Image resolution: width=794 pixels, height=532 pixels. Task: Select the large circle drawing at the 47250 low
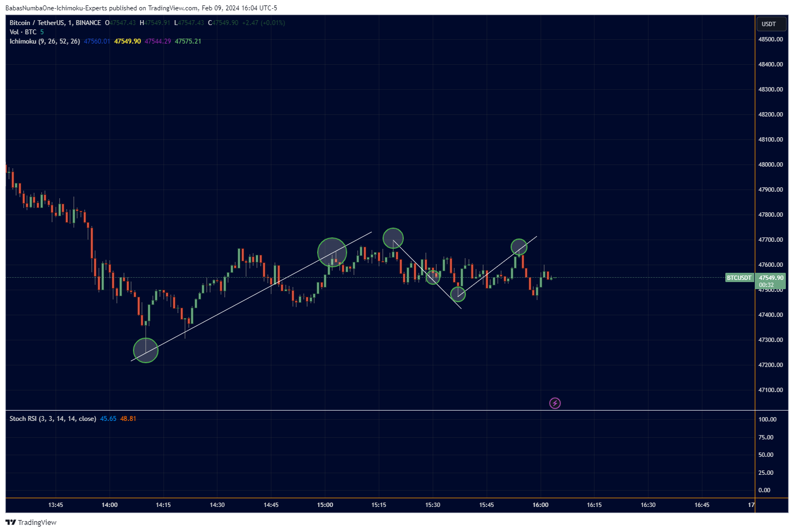pyautogui.click(x=146, y=350)
